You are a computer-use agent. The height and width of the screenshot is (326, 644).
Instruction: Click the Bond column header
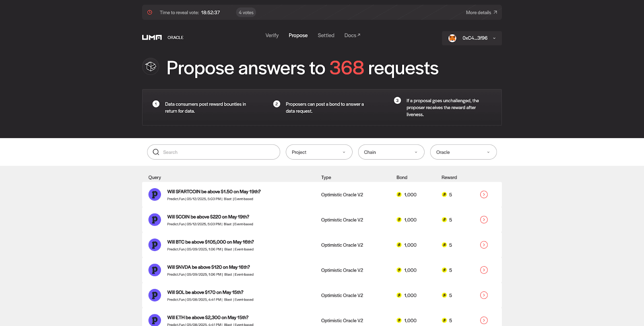click(x=402, y=177)
